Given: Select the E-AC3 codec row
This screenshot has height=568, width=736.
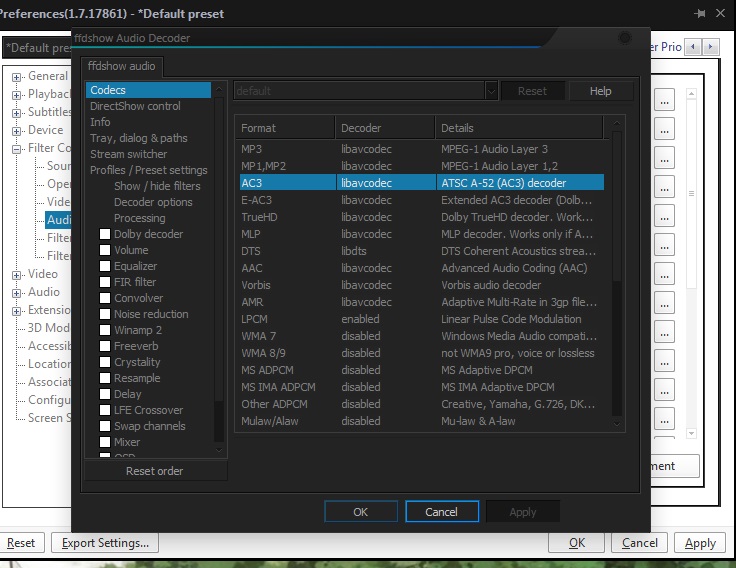Looking at the screenshot, I should [x=422, y=200].
